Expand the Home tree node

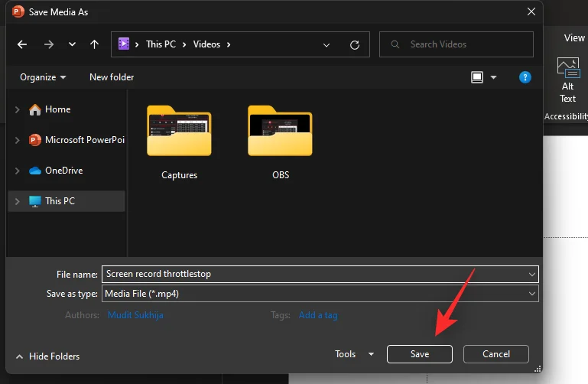click(17, 109)
